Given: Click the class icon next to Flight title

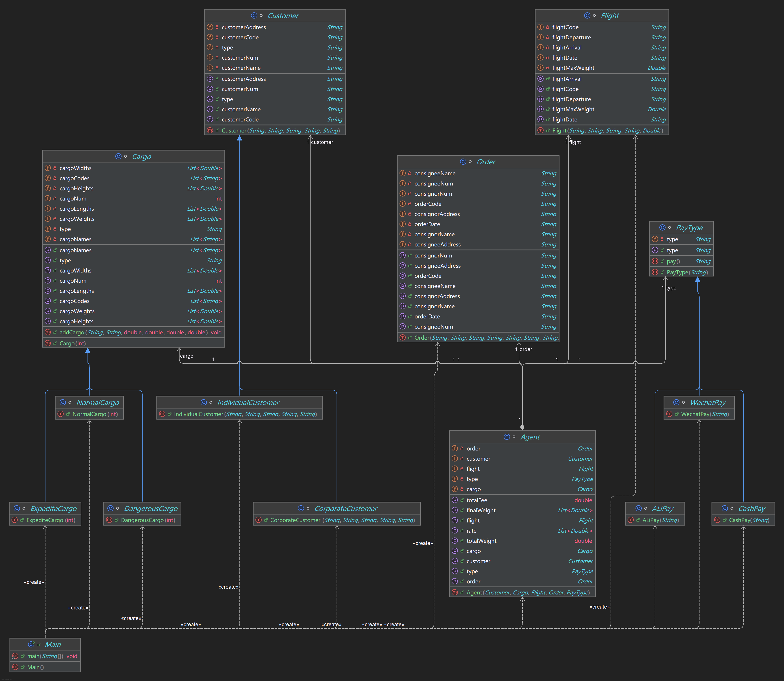Looking at the screenshot, I should pyautogui.click(x=587, y=16).
